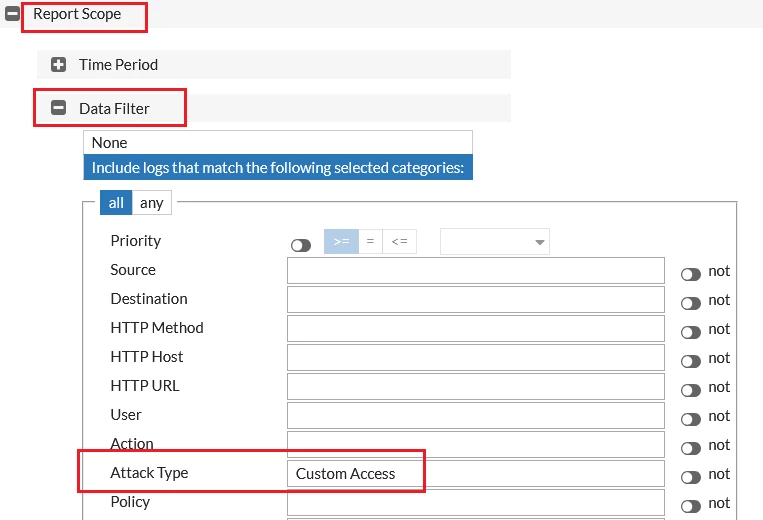Click the Priority label

tap(136, 241)
